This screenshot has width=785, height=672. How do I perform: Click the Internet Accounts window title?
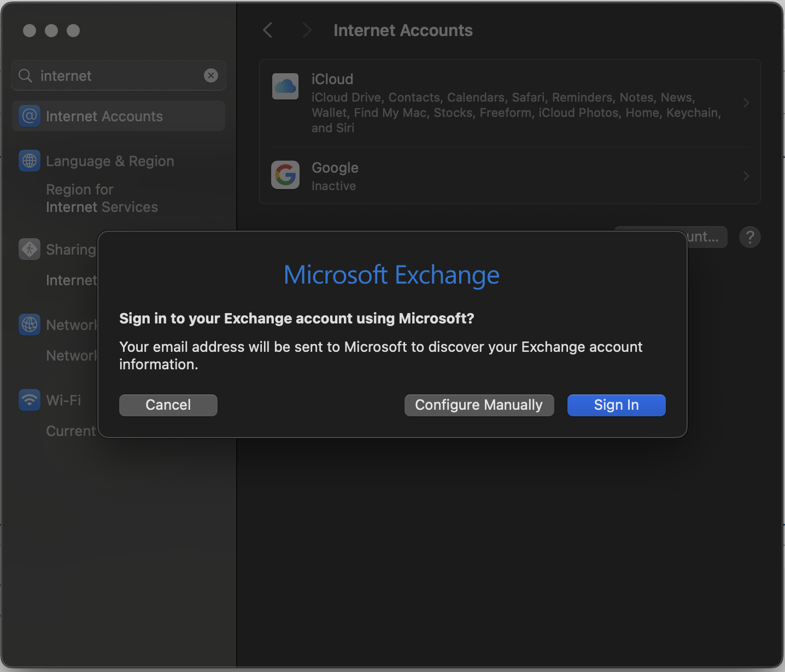tap(403, 30)
